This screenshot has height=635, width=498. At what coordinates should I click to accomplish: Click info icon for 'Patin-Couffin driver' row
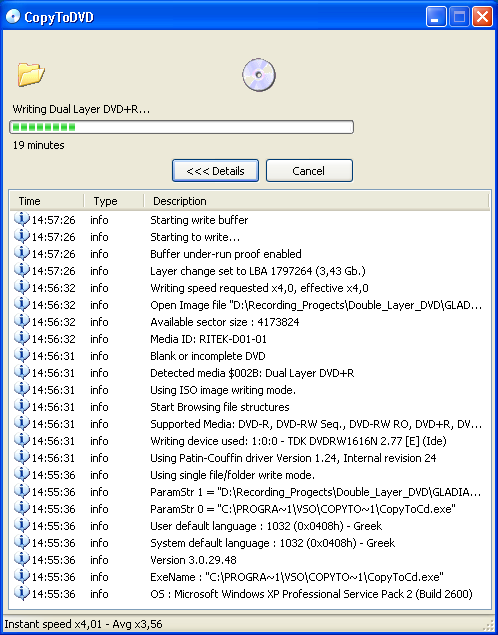tap(21, 458)
